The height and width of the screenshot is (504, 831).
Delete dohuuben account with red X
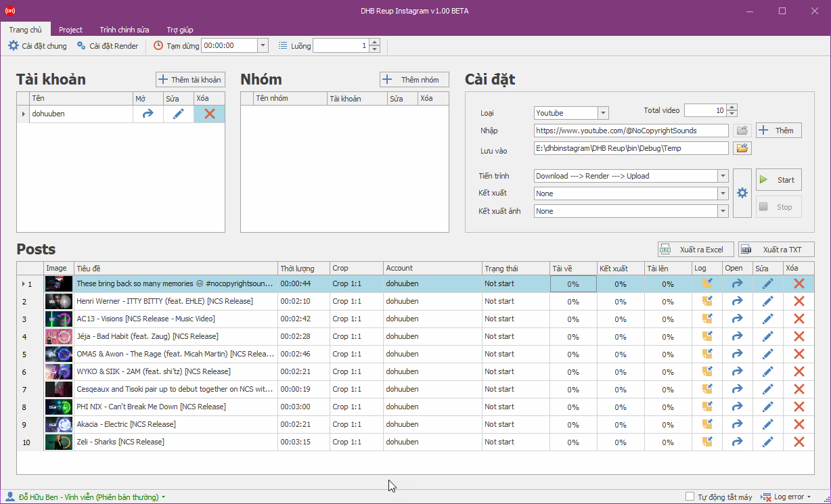(210, 114)
